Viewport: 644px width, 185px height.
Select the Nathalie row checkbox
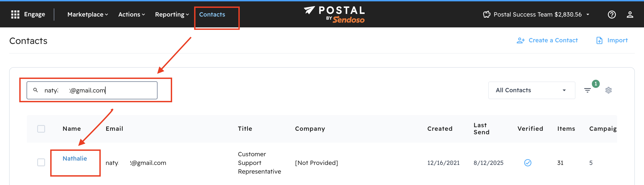point(41,162)
